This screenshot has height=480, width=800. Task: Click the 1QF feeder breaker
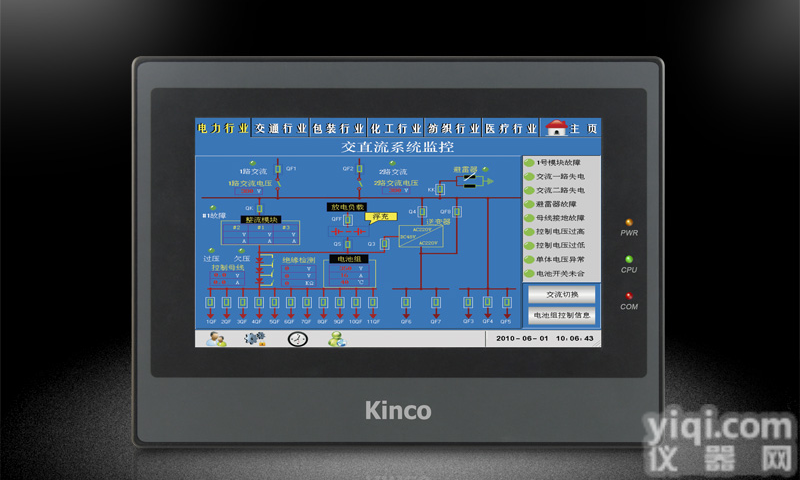pos(210,302)
